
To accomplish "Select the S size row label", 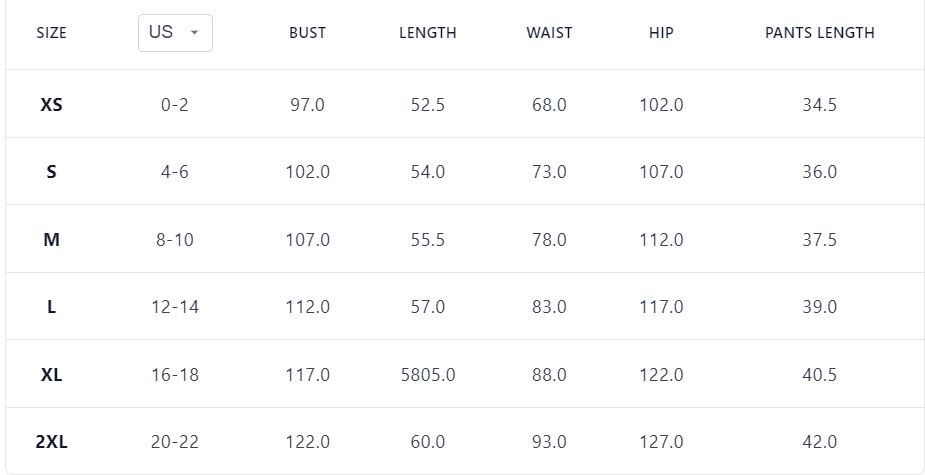I will (x=51, y=172).
